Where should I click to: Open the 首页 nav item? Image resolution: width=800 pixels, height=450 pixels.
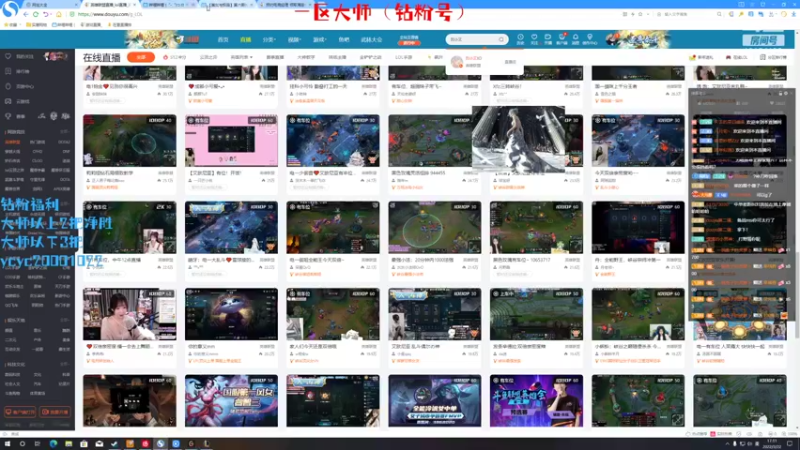(x=223, y=39)
